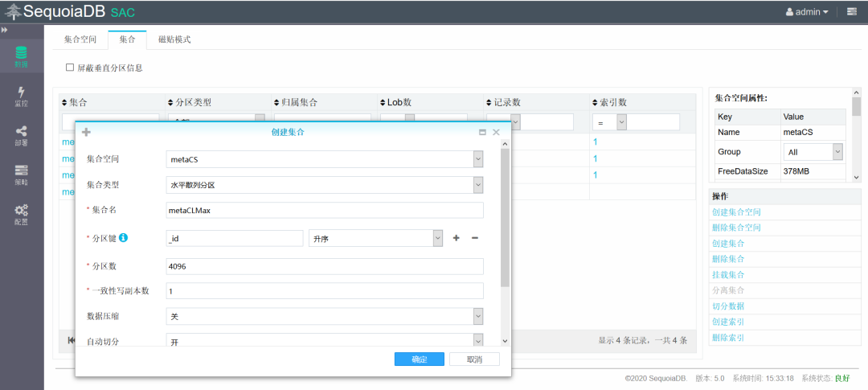Remove partition key with minus icon
The height and width of the screenshot is (390, 868).
click(474, 238)
